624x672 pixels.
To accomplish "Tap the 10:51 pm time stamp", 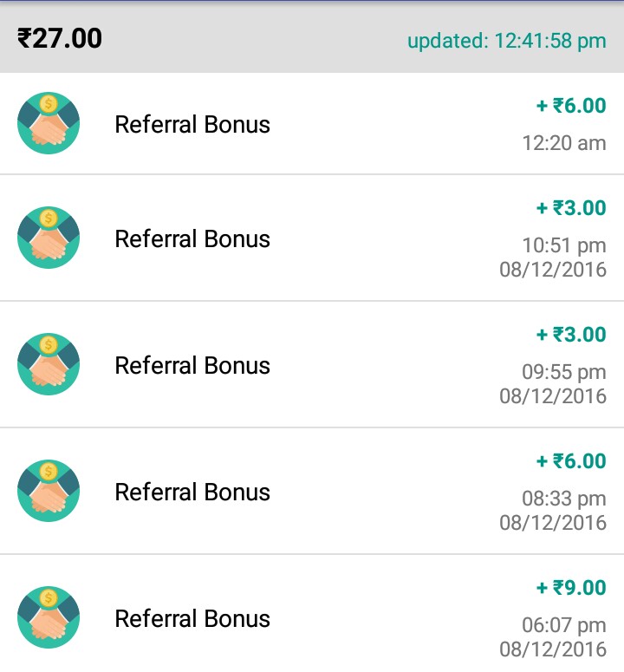I will pos(563,245).
